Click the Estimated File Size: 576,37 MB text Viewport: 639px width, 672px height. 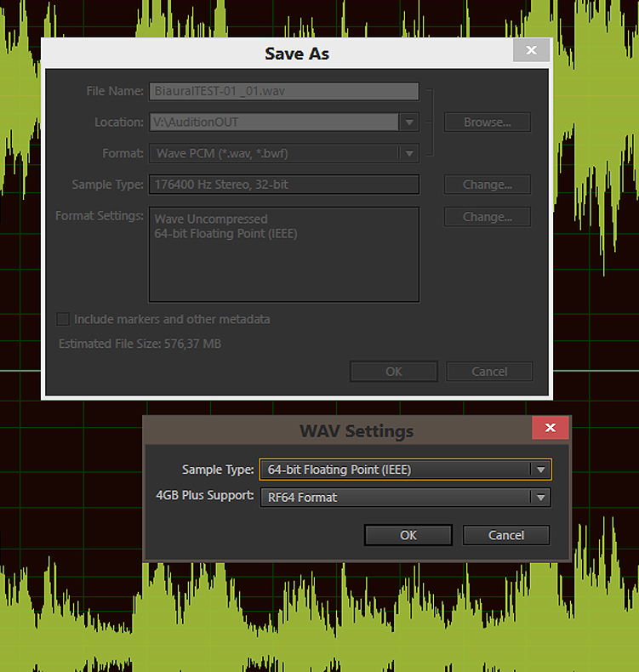pyautogui.click(x=140, y=344)
